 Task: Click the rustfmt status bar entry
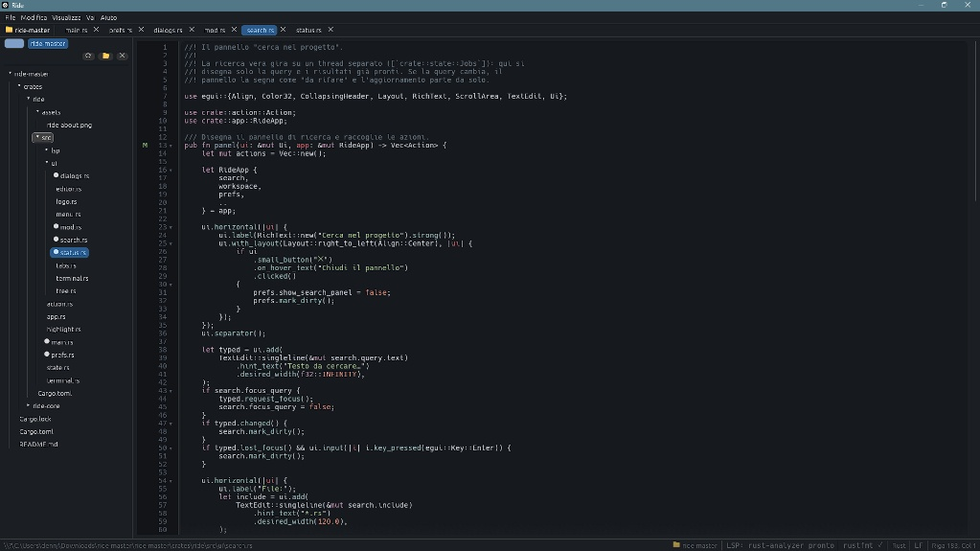pyautogui.click(x=862, y=545)
